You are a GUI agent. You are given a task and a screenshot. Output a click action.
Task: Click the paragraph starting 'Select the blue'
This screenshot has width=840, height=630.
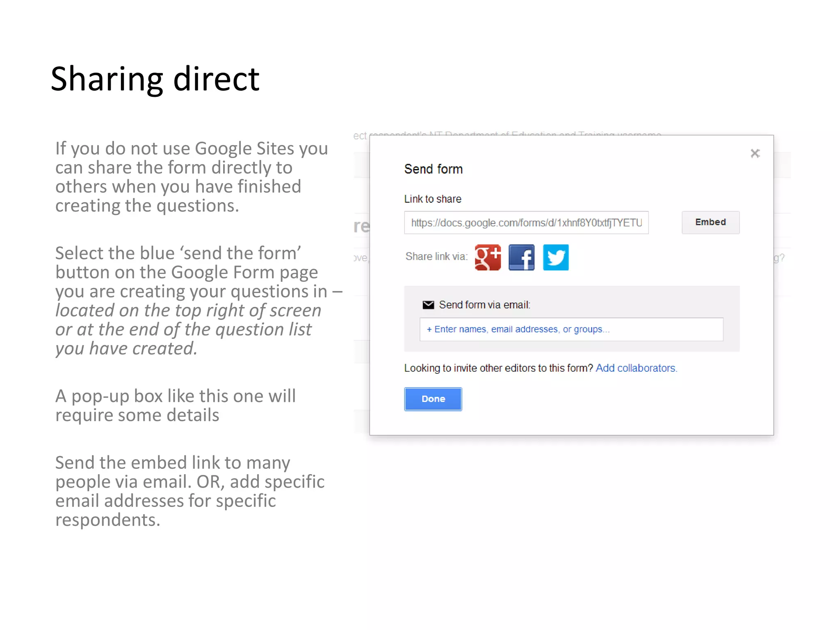point(199,301)
